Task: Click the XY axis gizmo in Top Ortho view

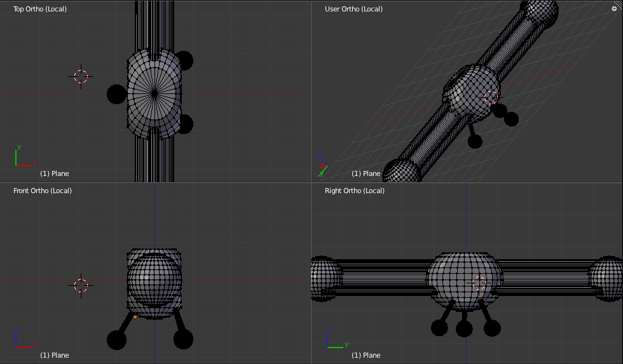Action: [23, 158]
